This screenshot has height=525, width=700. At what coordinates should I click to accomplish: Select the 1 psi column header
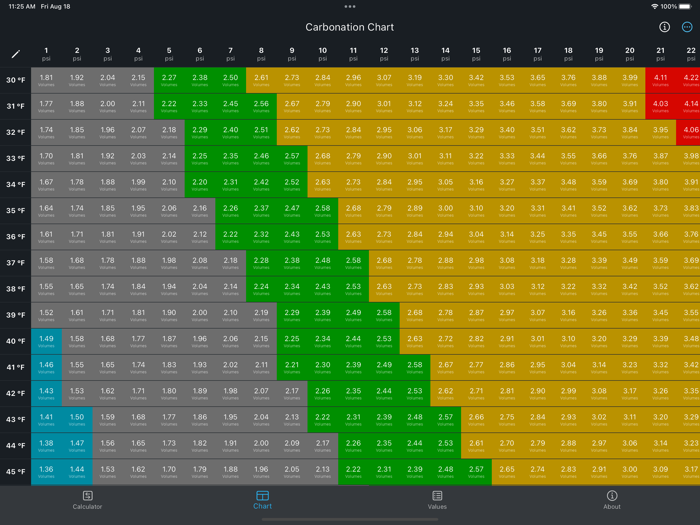coord(46,54)
